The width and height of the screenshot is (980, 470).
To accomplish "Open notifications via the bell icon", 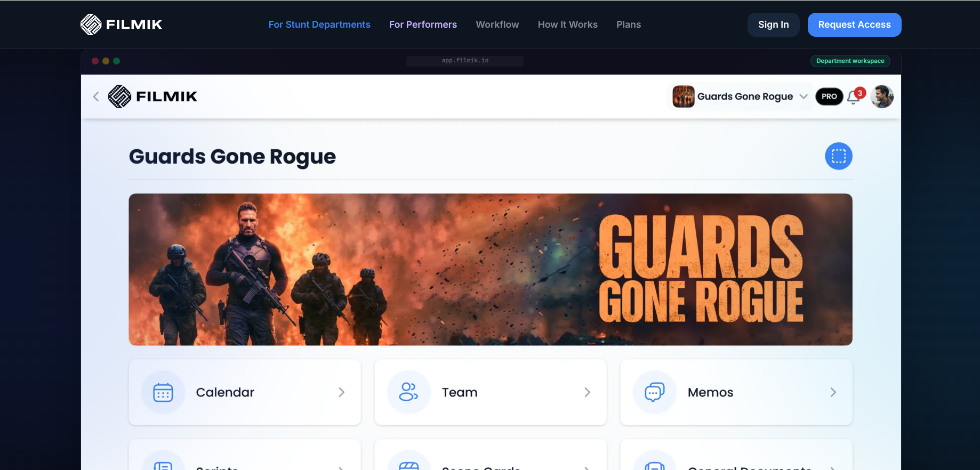I will pyautogui.click(x=854, y=96).
